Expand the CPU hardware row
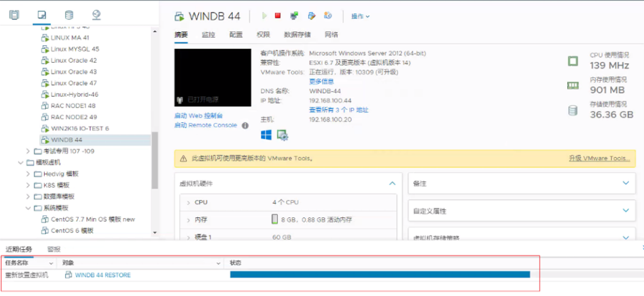644x296 pixels. pyautogui.click(x=189, y=203)
